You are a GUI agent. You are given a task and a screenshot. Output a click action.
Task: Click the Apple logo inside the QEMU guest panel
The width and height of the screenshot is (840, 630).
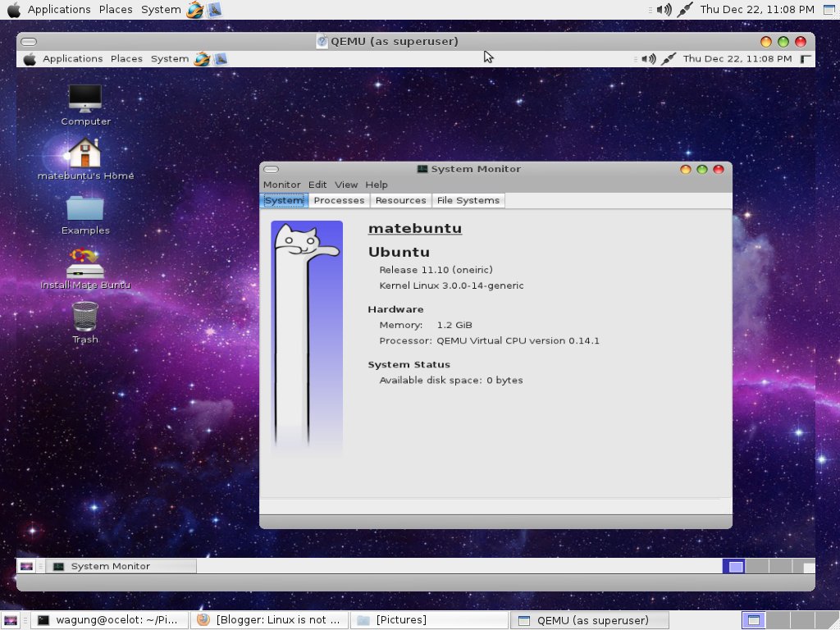(30, 59)
